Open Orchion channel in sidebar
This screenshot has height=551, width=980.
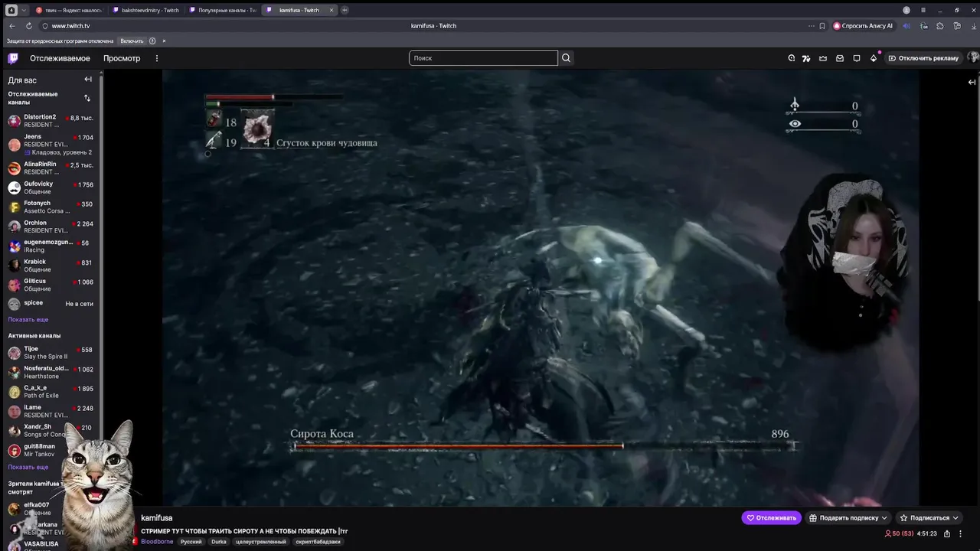[x=51, y=227]
